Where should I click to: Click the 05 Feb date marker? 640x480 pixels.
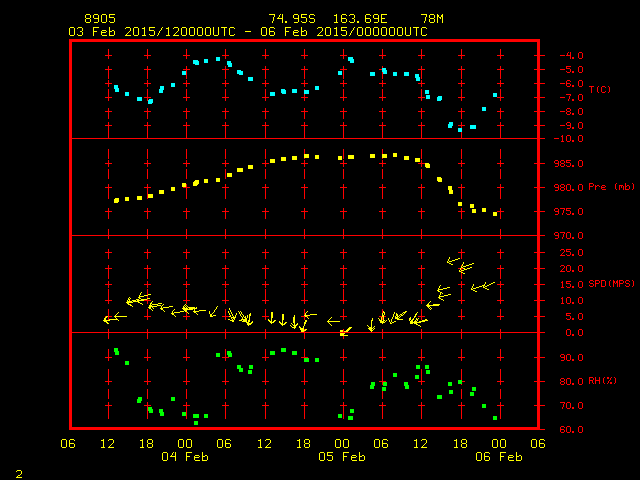point(341,457)
